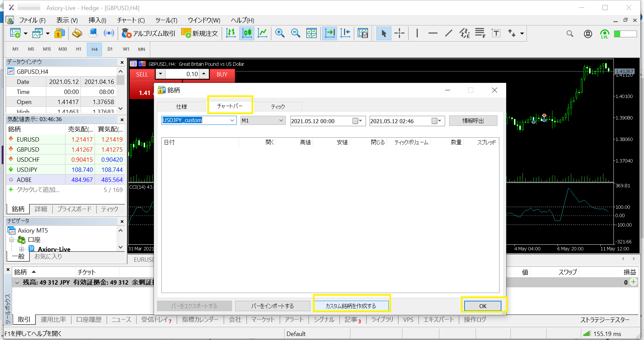Open the Market Watch coin-stack icon
Viewport: 644px width, 340px height.
pyautogui.click(x=59, y=33)
